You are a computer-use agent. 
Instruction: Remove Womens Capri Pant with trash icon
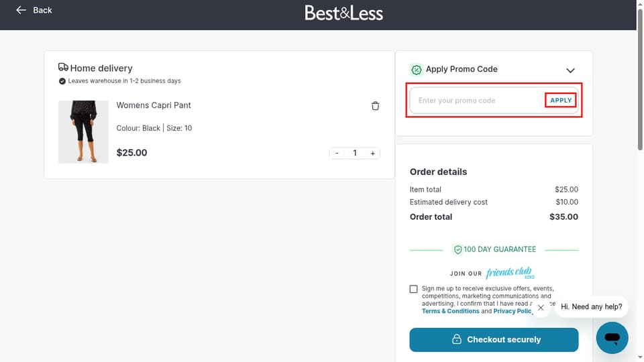coord(375,106)
